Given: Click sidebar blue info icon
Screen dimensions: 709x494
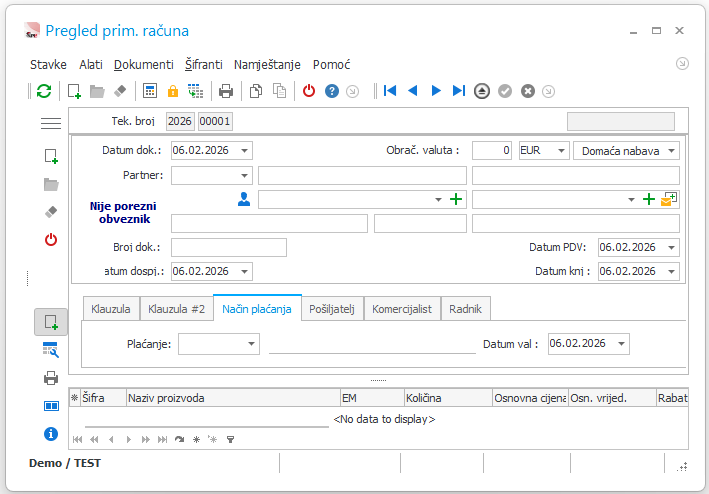Looking at the screenshot, I should (x=51, y=434).
